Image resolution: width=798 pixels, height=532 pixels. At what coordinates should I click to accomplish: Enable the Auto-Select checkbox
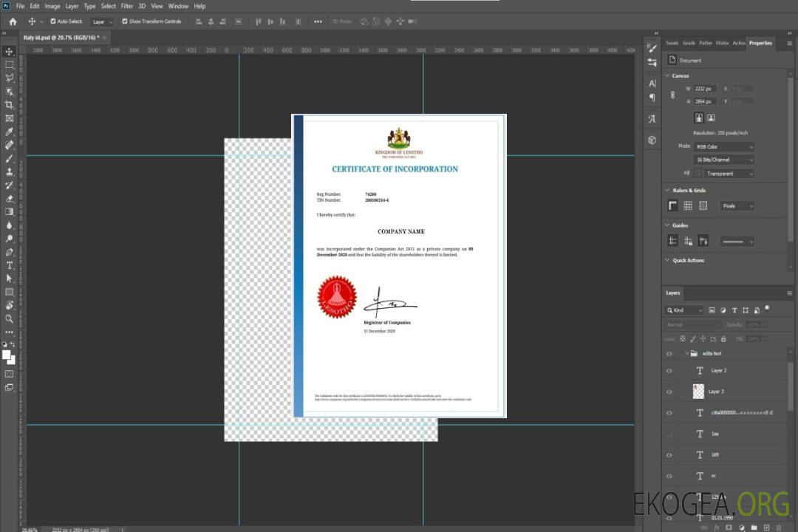53,21
